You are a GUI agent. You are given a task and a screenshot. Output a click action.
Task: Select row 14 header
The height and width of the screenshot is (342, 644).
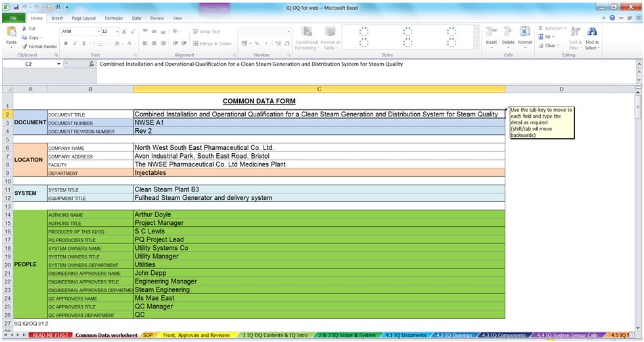(7, 214)
